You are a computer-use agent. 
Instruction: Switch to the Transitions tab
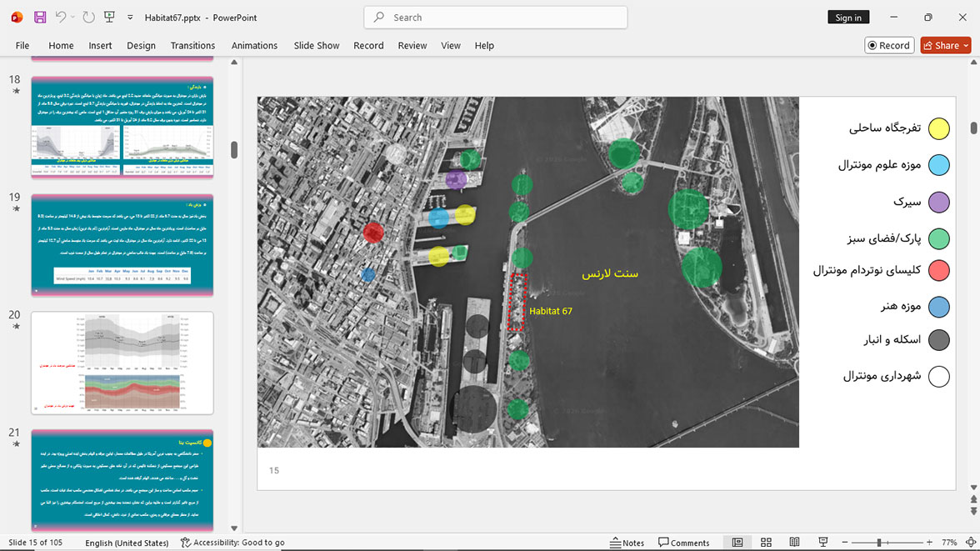click(x=192, y=46)
